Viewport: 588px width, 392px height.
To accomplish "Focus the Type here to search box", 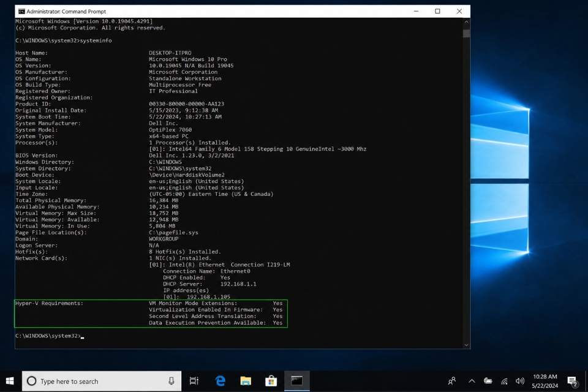I will click(x=102, y=381).
